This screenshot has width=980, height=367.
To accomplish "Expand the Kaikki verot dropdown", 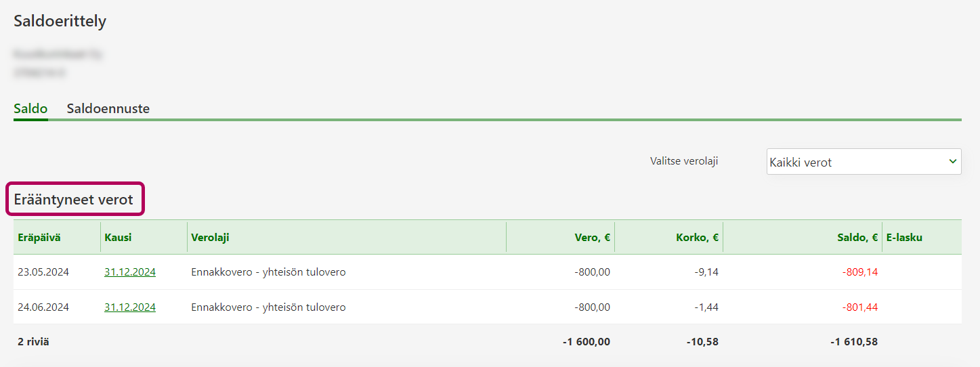I will (x=864, y=162).
